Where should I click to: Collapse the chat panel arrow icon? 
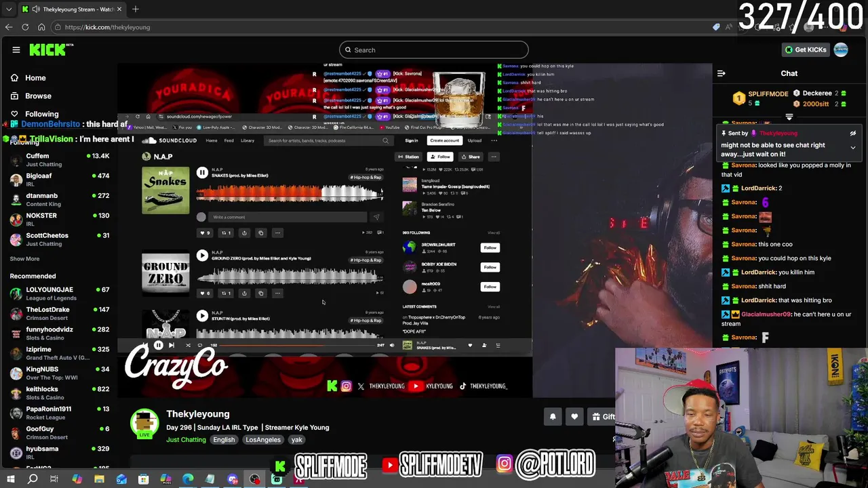pos(722,73)
